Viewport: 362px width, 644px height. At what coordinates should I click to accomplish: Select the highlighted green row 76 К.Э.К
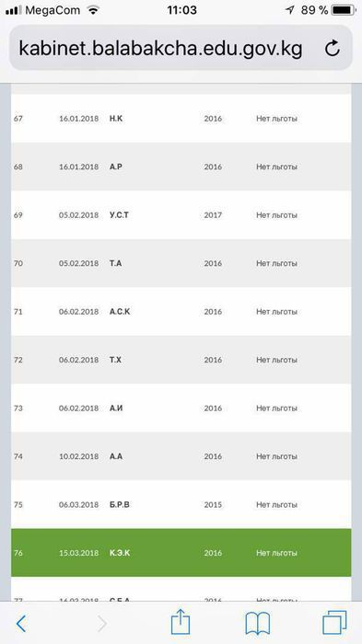tap(181, 552)
